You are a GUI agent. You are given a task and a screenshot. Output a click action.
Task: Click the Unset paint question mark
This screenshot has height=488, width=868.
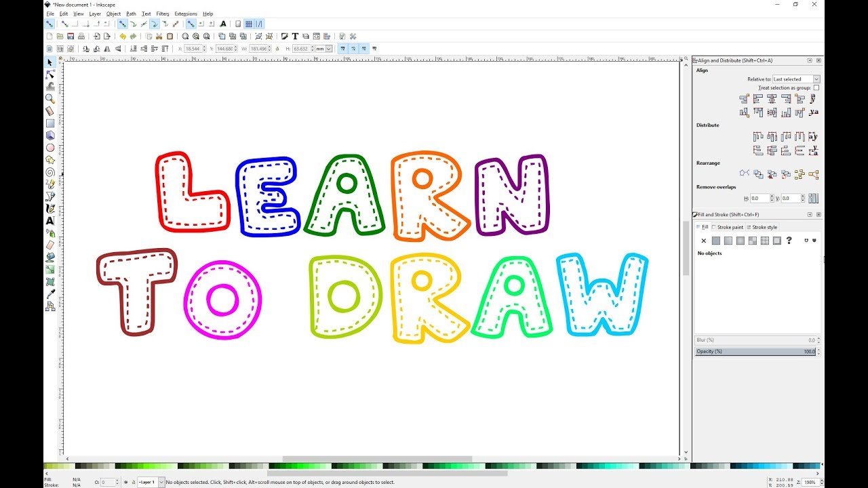[789, 240]
